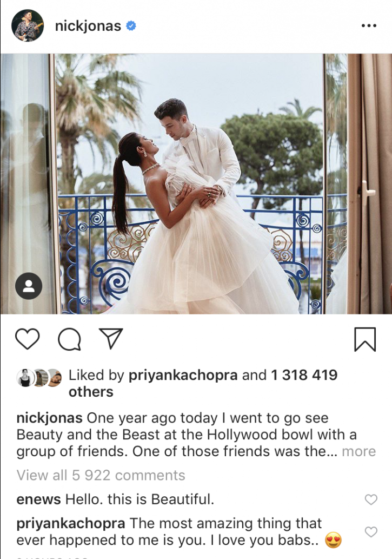Tap the heart icon to like the post
This screenshot has width=392, height=559.
28,339
